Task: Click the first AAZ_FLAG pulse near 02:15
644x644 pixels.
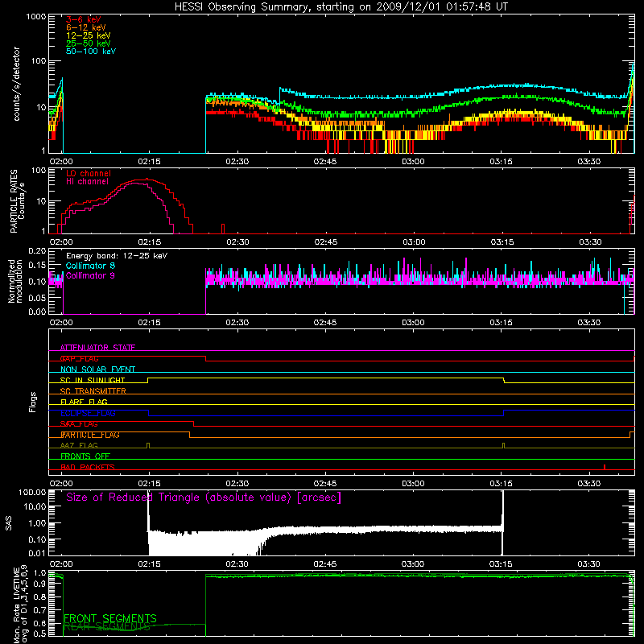Action: click(x=148, y=445)
